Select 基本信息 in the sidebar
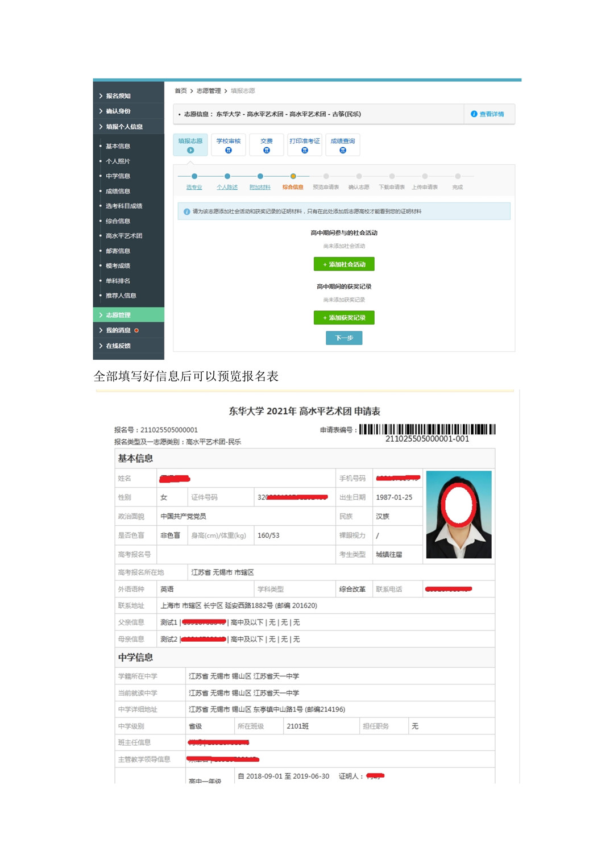 118,146
